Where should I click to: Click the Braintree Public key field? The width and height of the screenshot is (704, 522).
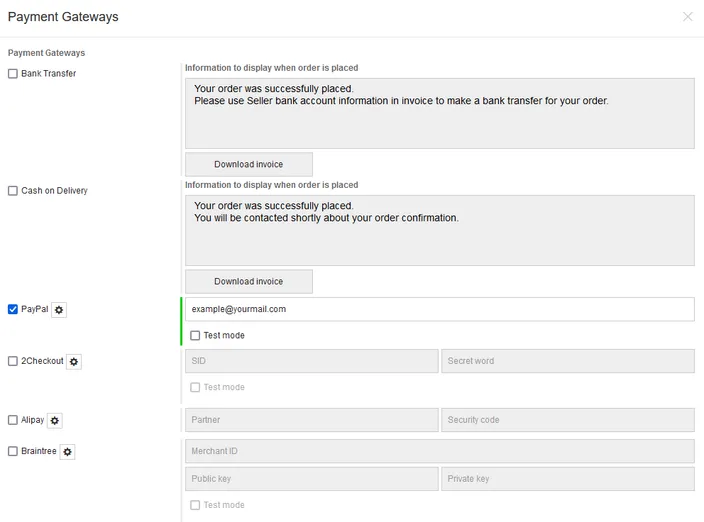312,479
